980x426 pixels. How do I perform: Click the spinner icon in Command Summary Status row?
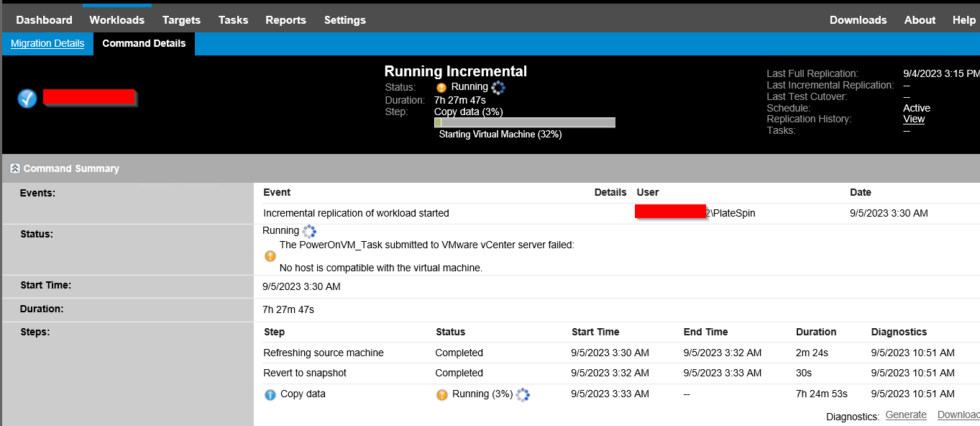[x=309, y=231]
